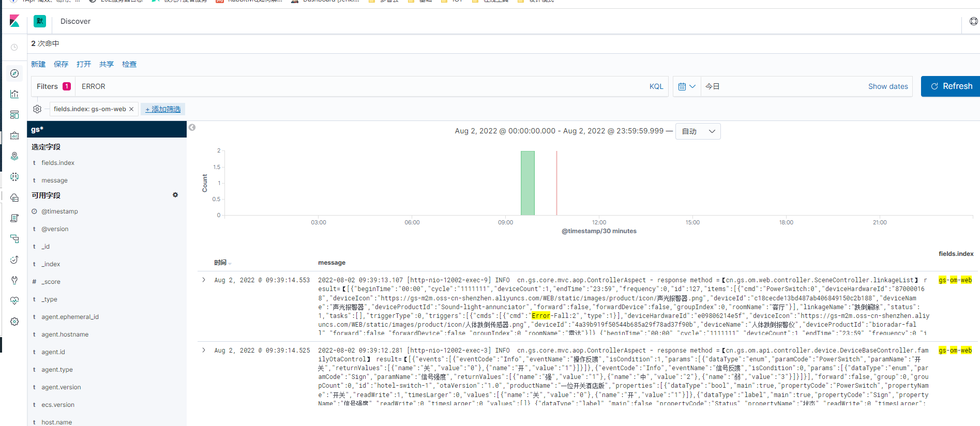Open the Management gear icon in sidebar
The height and width of the screenshot is (426, 980).
point(14,322)
